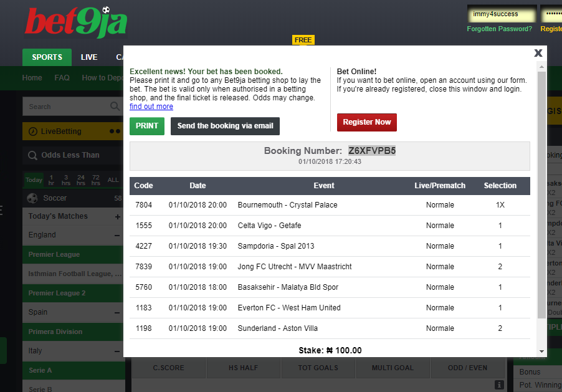Click Basaksehir - Malatya Bld Spor event
This screenshot has height=392, width=562.
[288, 287]
